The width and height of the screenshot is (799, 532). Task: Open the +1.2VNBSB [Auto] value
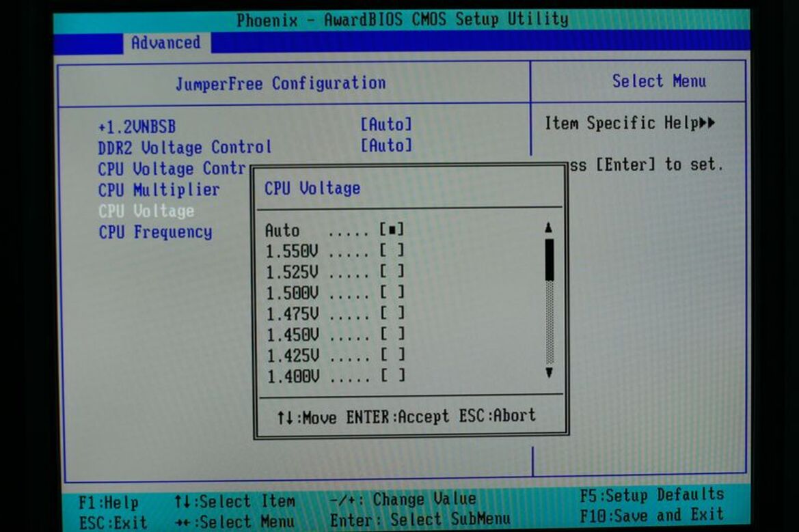(386, 124)
